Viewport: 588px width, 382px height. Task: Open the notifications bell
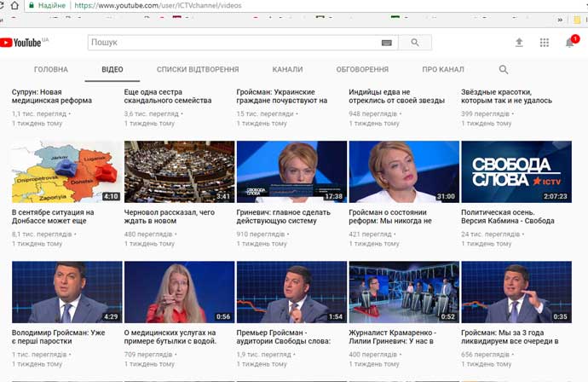point(570,43)
